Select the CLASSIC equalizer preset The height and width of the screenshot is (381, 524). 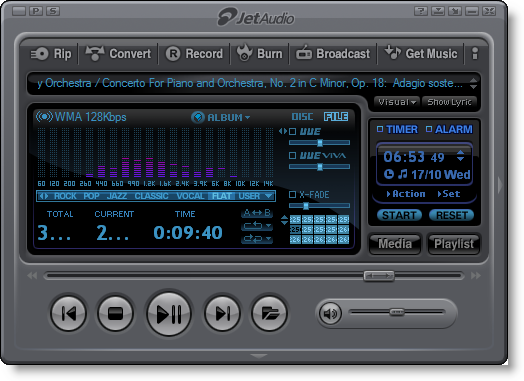click(x=151, y=196)
